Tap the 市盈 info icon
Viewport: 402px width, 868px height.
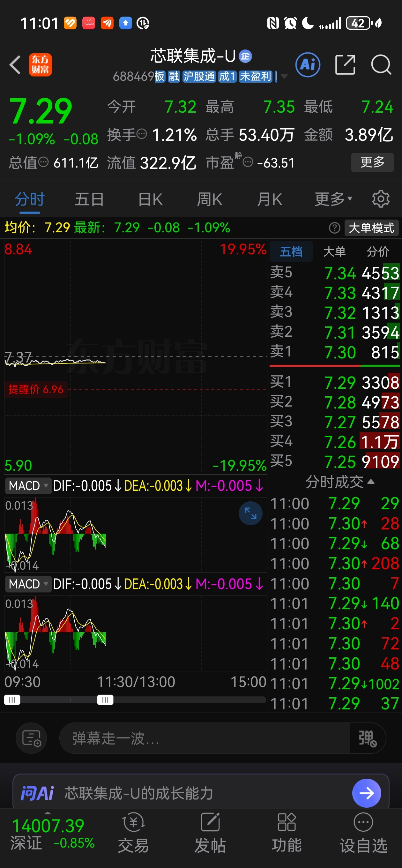(248, 162)
